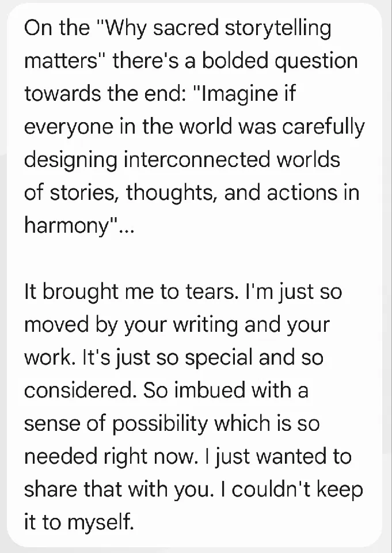Click the word "writing" in the message

pos(204,324)
